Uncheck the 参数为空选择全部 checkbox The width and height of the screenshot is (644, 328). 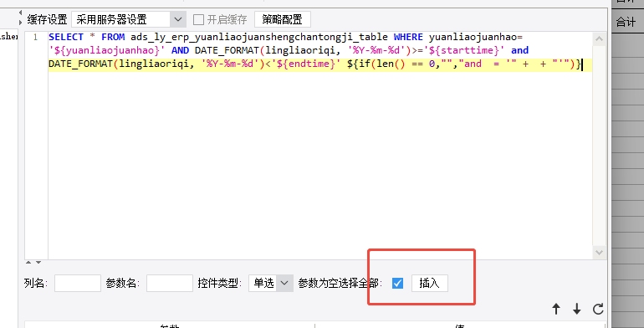(x=397, y=283)
